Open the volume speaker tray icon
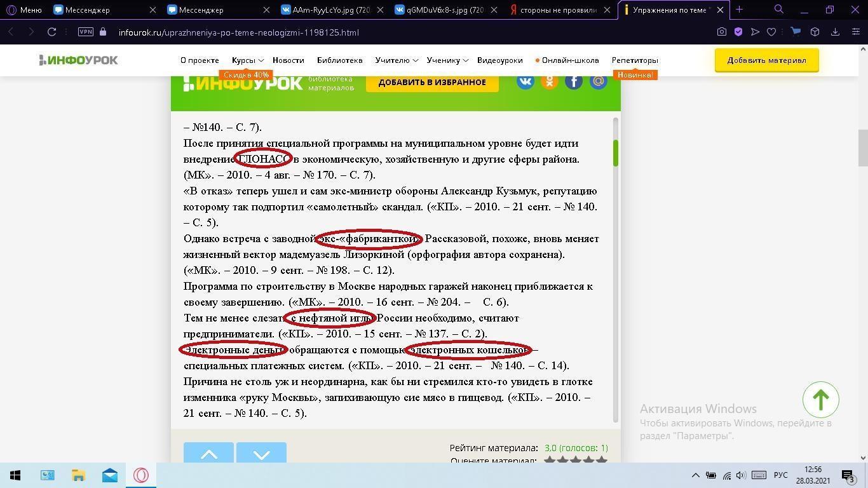 pos(741,475)
